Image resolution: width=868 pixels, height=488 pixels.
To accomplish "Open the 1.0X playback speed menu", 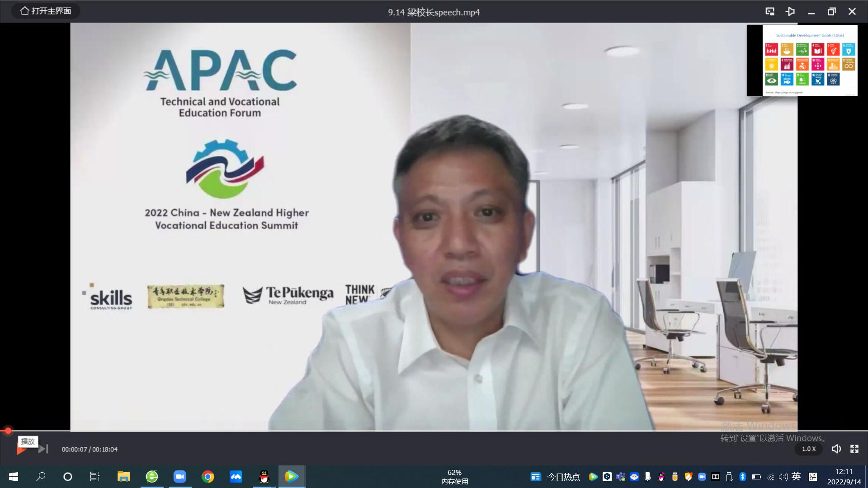I will pyautogui.click(x=808, y=449).
